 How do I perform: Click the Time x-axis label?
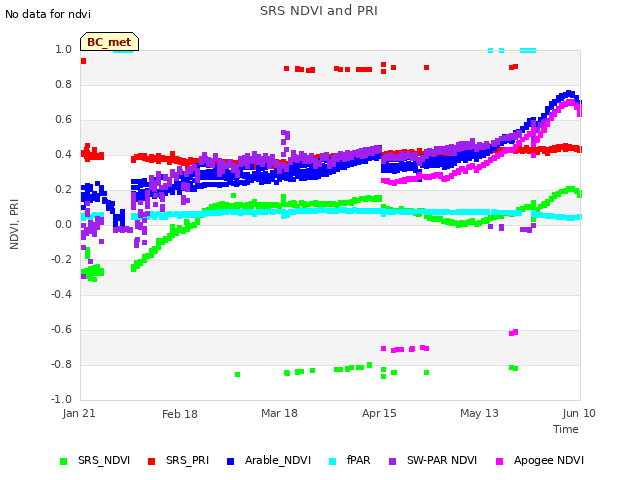pos(566,429)
